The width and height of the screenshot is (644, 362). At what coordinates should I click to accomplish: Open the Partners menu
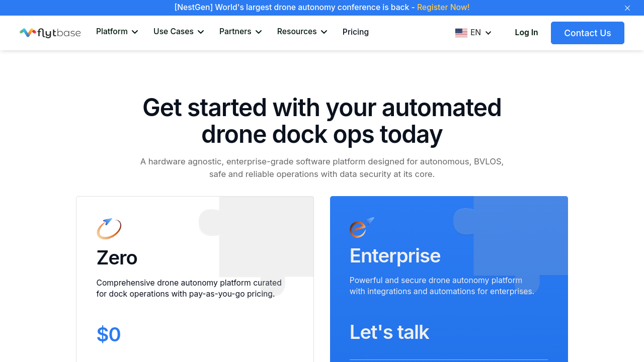(x=240, y=32)
